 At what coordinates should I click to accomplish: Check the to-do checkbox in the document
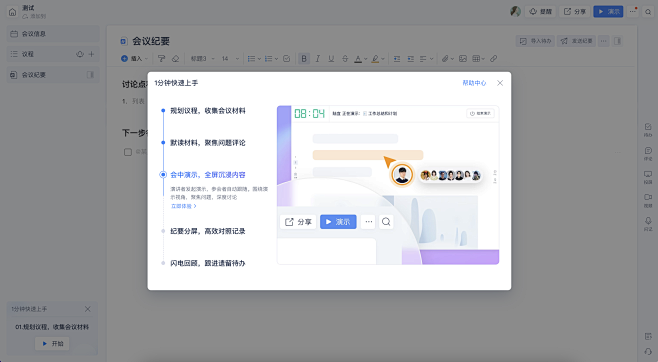(128, 152)
